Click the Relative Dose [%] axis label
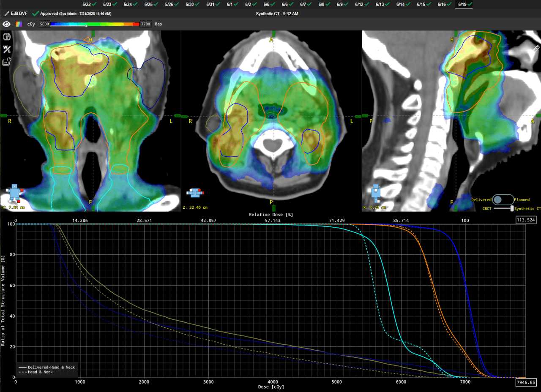This screenshot has height=392, width=541. [x=271, y=215]
